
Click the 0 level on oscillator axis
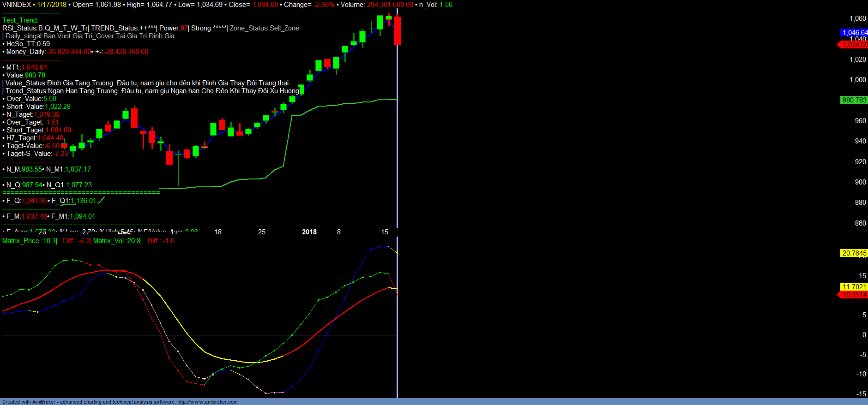tap(864, 335)
